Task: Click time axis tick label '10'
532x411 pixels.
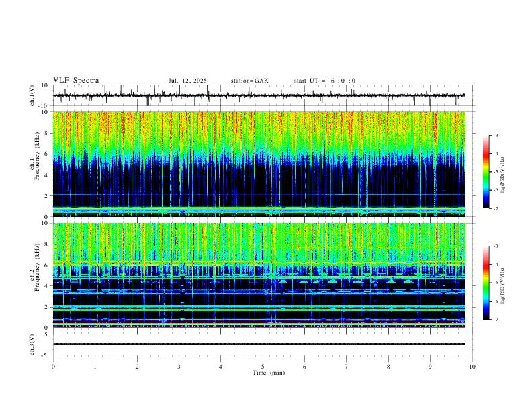Action: coord(472,367)
